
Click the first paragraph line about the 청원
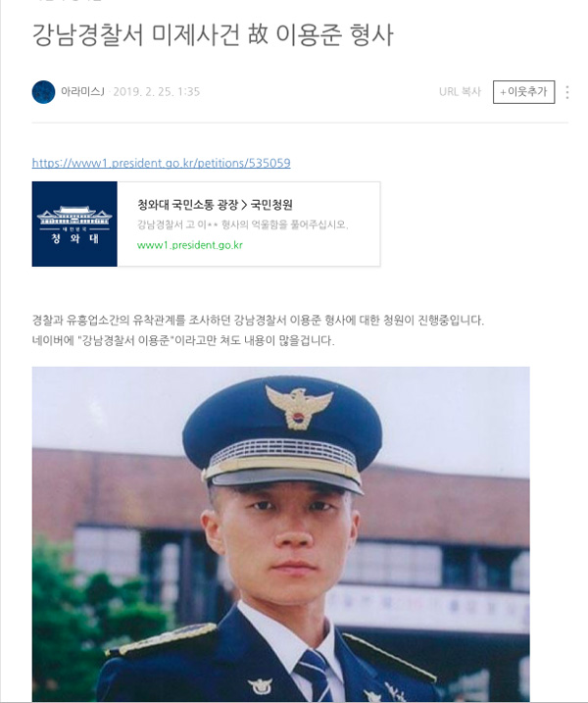point(258,320)
